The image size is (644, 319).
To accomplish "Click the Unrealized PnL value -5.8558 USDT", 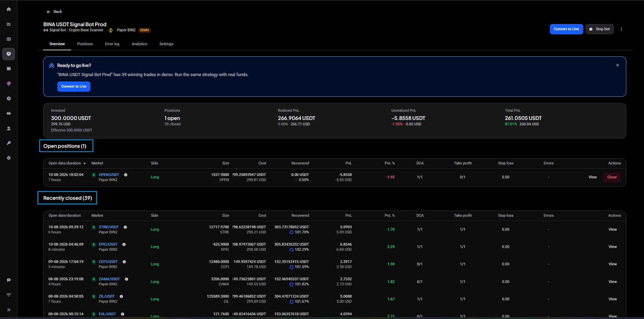I will pyautogui.click(x=408, y=118).
